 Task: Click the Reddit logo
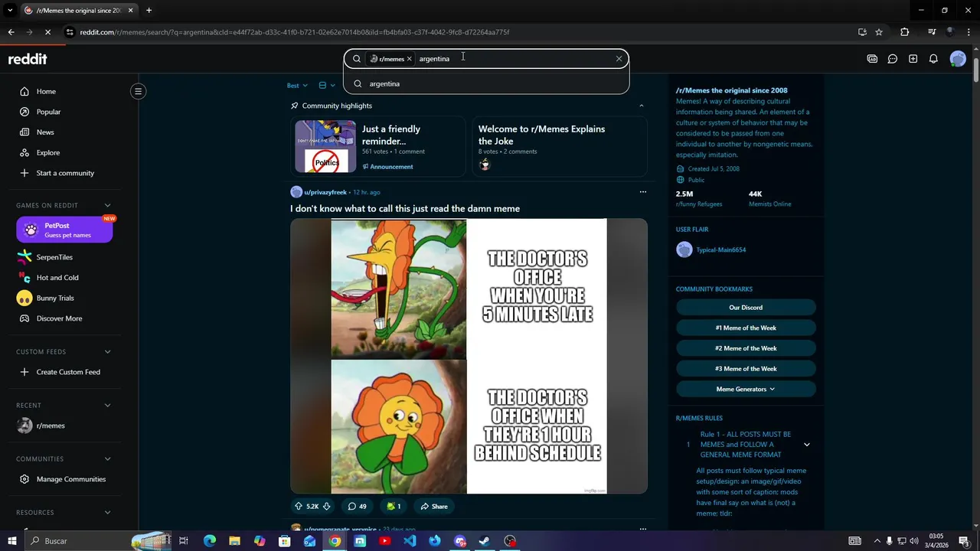[x=28, y=59]
